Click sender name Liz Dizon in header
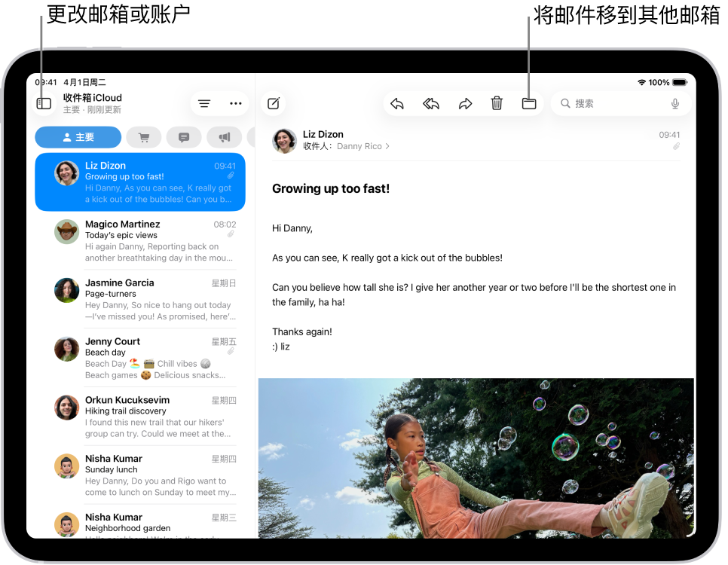Image resolution: width=728 pixels, height=565 pixels. pyautogui.click(x=323, y=134)
